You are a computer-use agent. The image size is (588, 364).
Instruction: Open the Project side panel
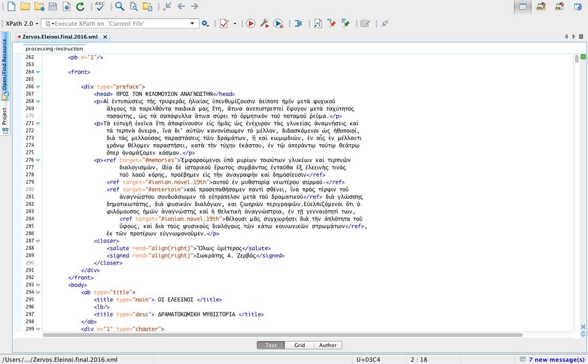click(x=5, y=120)
